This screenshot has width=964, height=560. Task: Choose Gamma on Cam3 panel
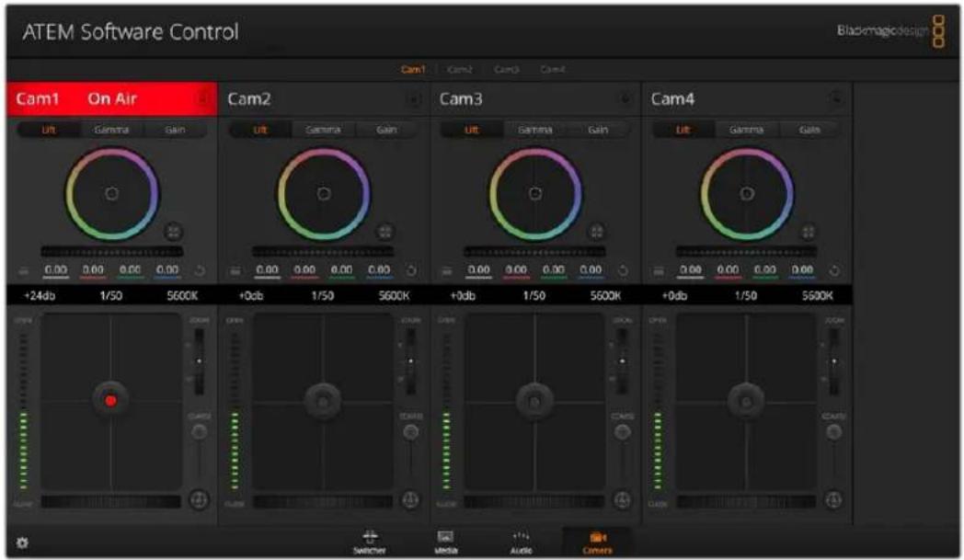click(534, 130)
